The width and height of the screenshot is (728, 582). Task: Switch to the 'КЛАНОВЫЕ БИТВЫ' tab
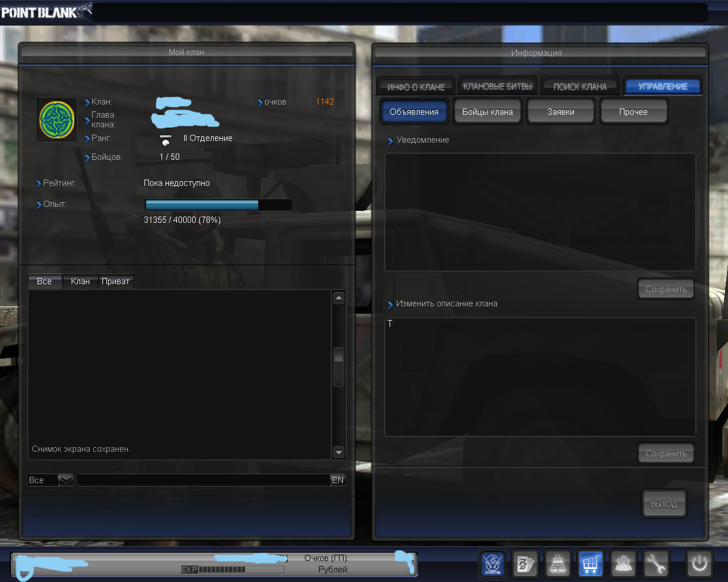click(x=498, y=86)
